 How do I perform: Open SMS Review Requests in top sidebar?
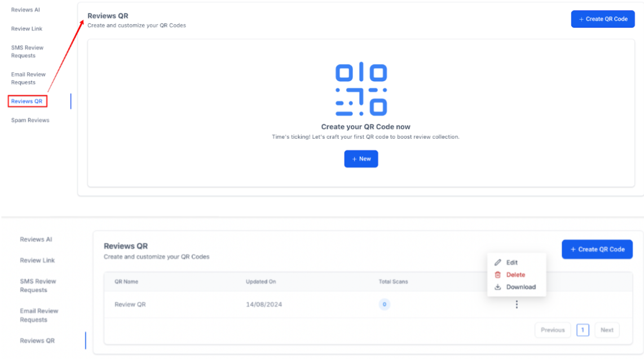pos(27,51)
